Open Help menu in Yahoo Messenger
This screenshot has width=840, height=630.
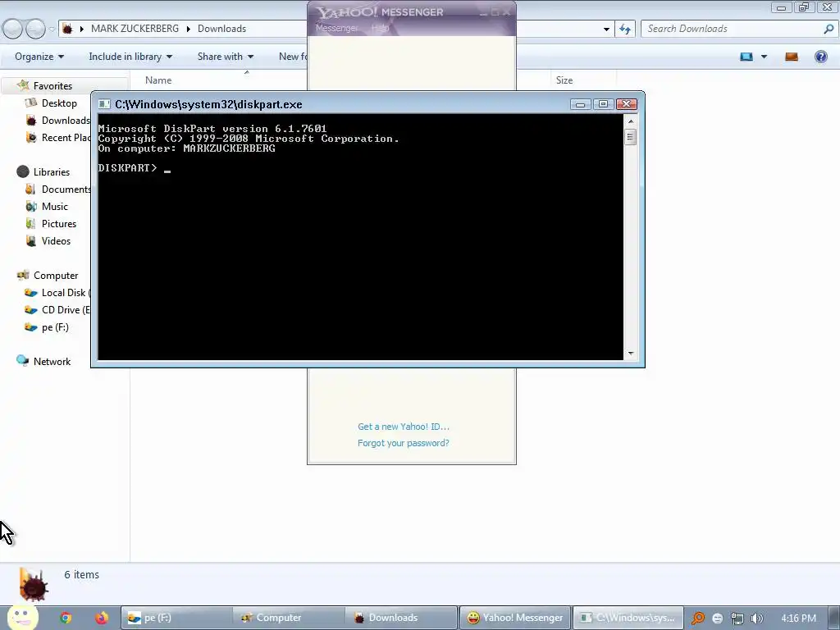pos(380,28)
